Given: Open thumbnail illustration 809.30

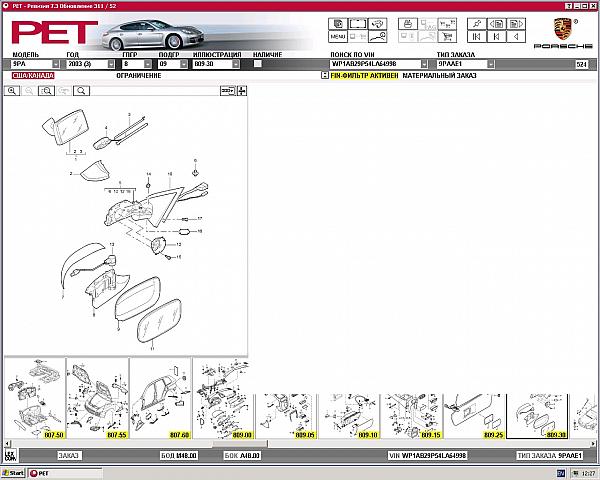Looking at the screenshot, I should [x=537, y=416].
